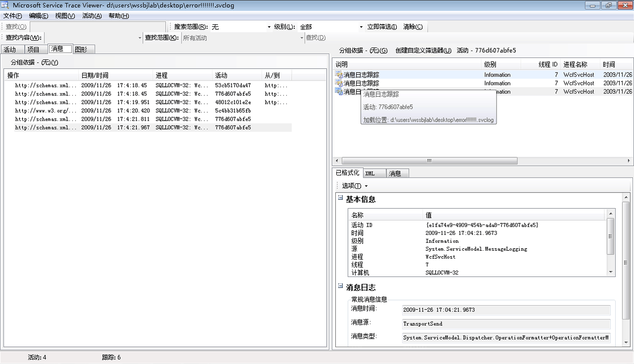The height and width of the screenshot is (364, 634).
Task: Click the 查找(O) toolbar button
Action: click(16, 27)
